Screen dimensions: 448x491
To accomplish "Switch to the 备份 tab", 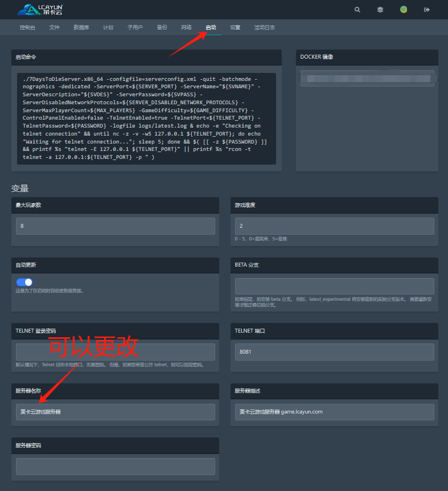I will click(x=162, y=27).
